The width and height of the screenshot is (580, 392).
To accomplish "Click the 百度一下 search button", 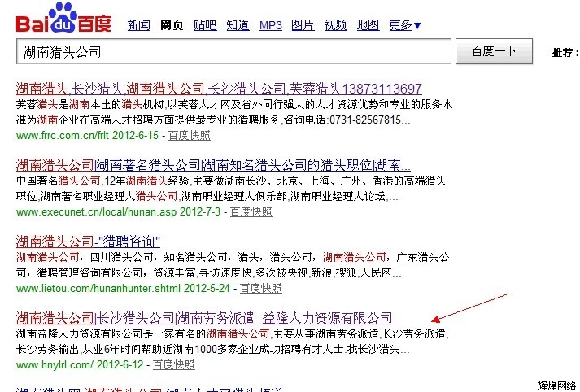I will coord(494,51).
